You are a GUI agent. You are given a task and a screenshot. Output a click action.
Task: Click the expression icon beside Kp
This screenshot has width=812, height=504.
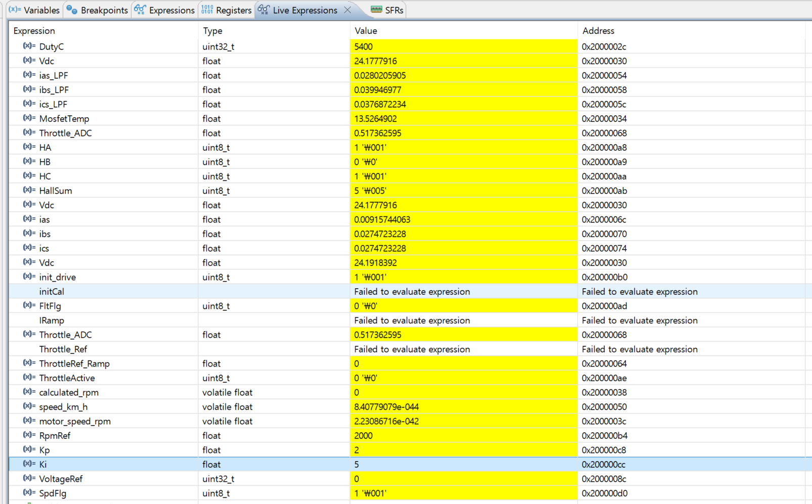tap(27, 450)
